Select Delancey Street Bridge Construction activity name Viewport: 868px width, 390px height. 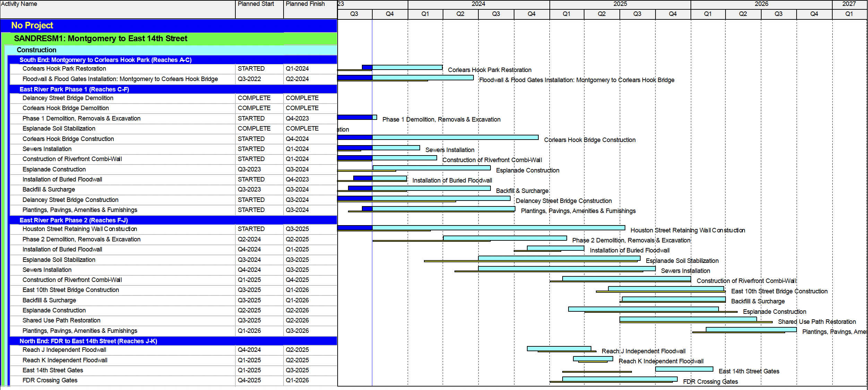pyautogui.click(x=70, y=200)
